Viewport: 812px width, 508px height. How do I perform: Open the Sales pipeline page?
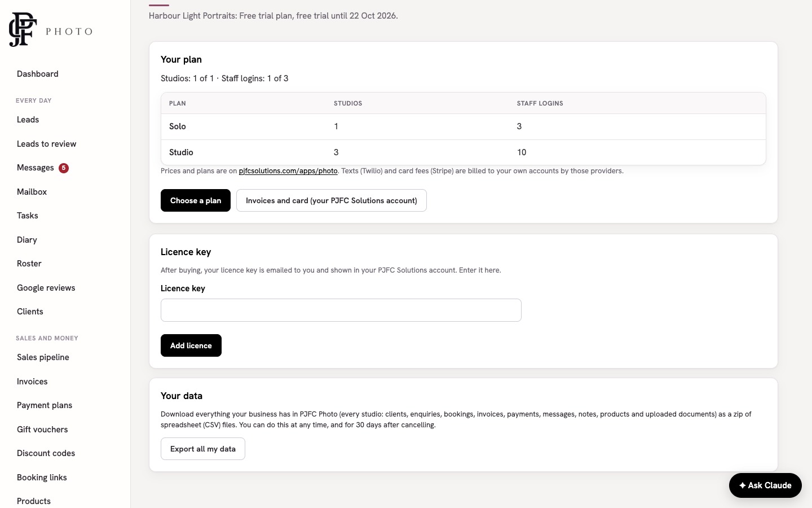43,357
